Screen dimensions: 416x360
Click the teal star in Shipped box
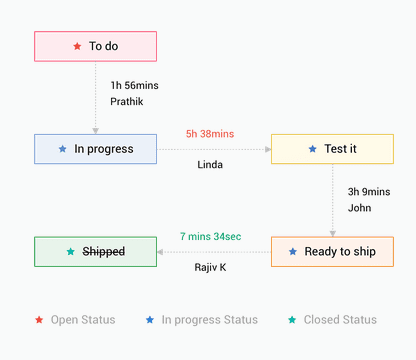coord(71,251)
